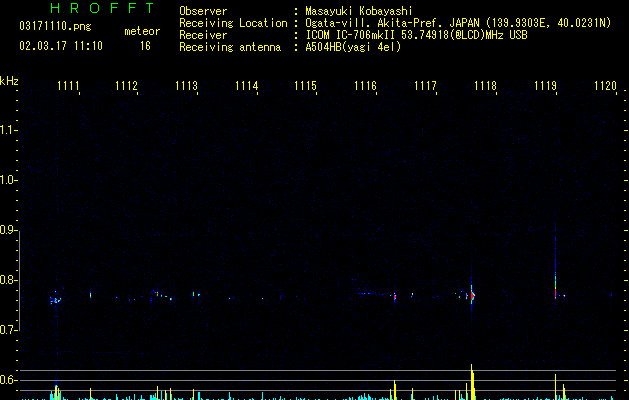
Task: Click the 'Observer' field label
Action: point(203,11)
